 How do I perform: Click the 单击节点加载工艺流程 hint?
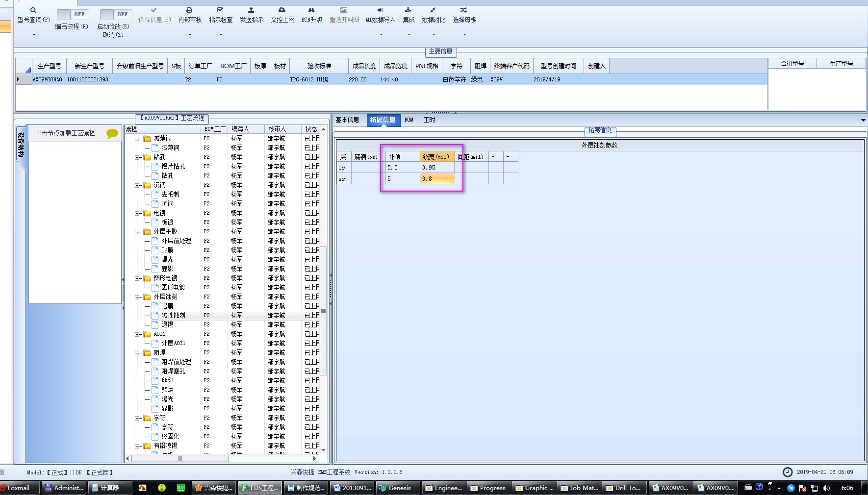(x=65, y=133)
